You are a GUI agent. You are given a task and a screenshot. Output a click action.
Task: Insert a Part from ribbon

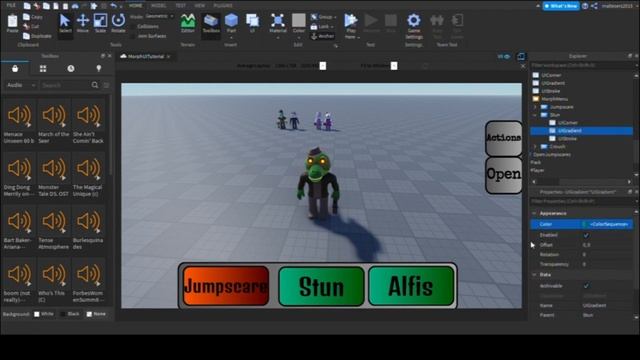click(x=231, y=23)
